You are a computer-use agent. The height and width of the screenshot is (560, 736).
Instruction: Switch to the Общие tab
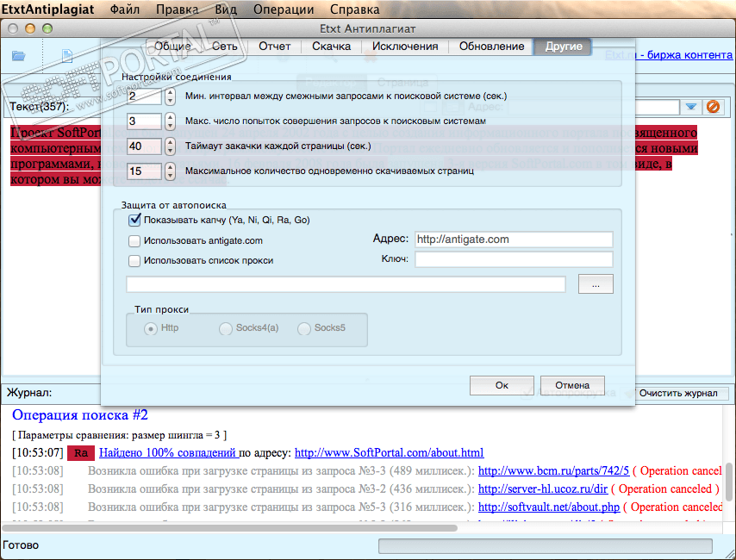(x=172, y=47)
